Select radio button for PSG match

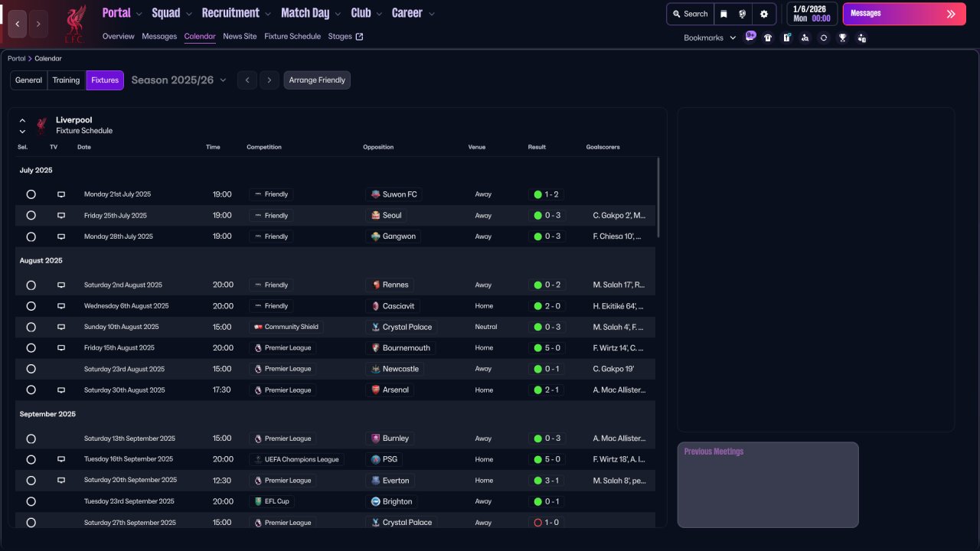(x=31, y=459)
